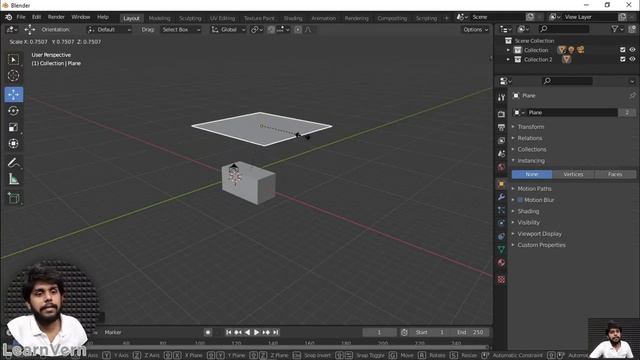
Task: Expand the Motion Paths panel
Action: tap(534, 189)
